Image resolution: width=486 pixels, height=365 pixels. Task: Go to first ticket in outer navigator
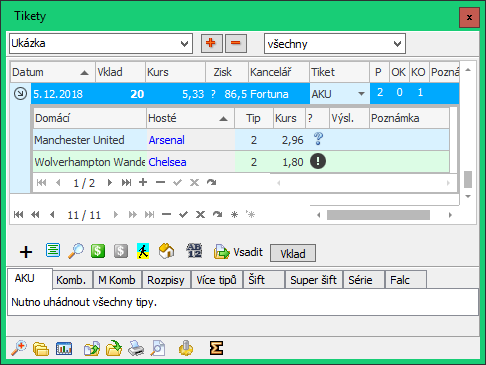pyautogui.click(x=18, y=215)
